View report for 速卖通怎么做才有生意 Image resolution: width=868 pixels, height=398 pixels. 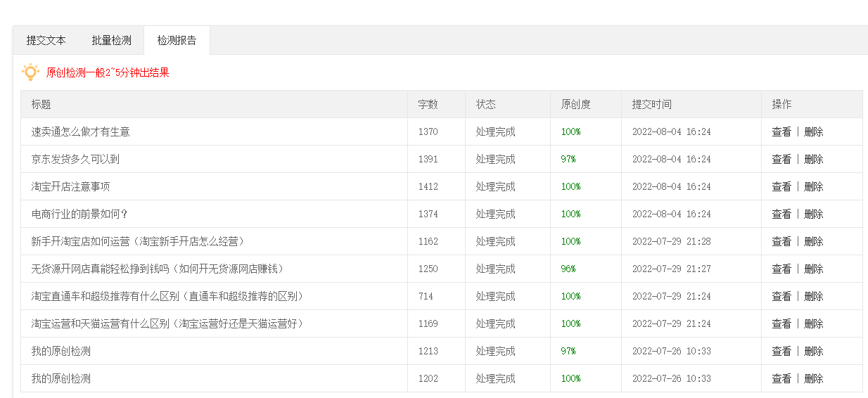tap(781, 131)
